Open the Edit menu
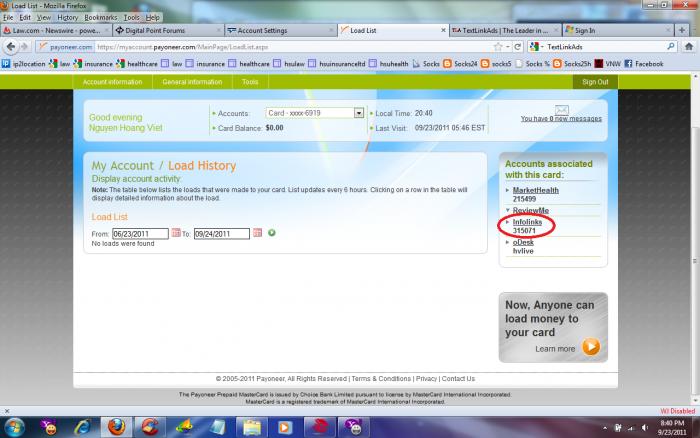The width and height of the screenshot is (700, 438). point(25,17)
